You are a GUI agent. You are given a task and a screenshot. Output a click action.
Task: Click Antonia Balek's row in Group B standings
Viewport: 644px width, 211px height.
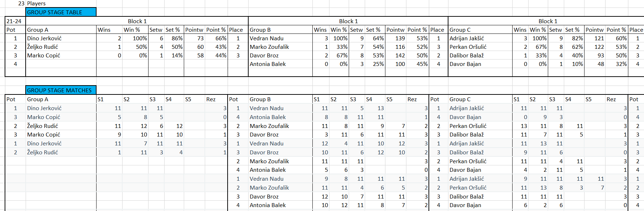268,64
